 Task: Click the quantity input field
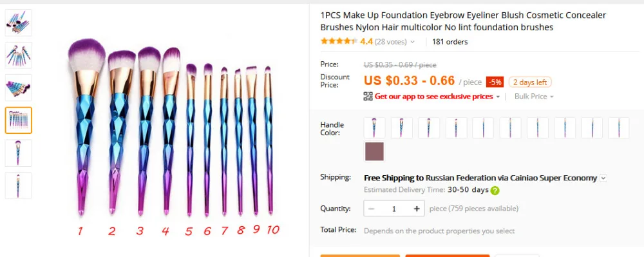(x=394, y=209)
